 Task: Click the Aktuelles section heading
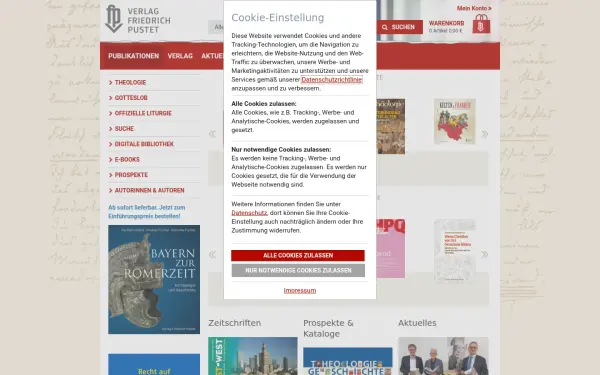pos(417,323)
